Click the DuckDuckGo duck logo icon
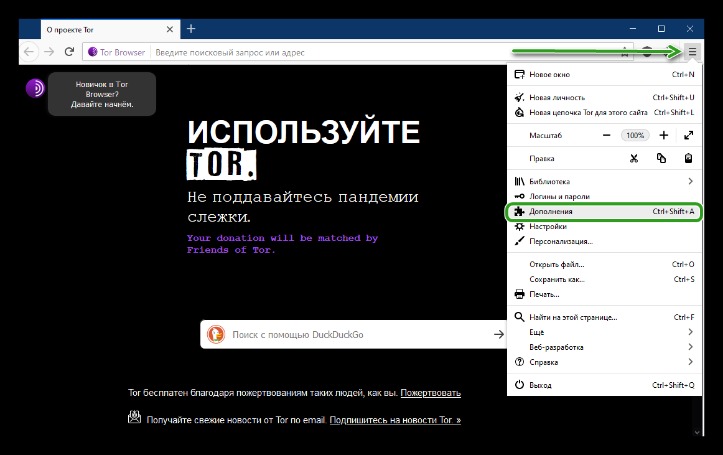This screenshot has width=723, height=455. 216,334
